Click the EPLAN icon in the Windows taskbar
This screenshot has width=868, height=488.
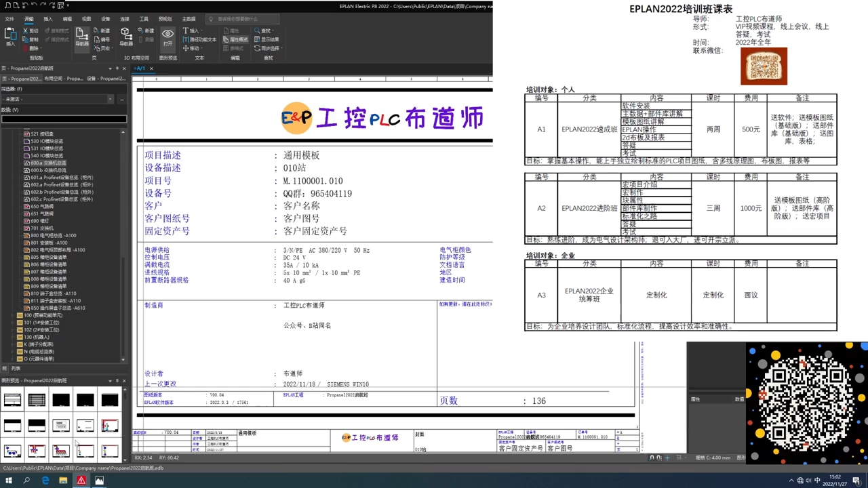pos(81,481)
